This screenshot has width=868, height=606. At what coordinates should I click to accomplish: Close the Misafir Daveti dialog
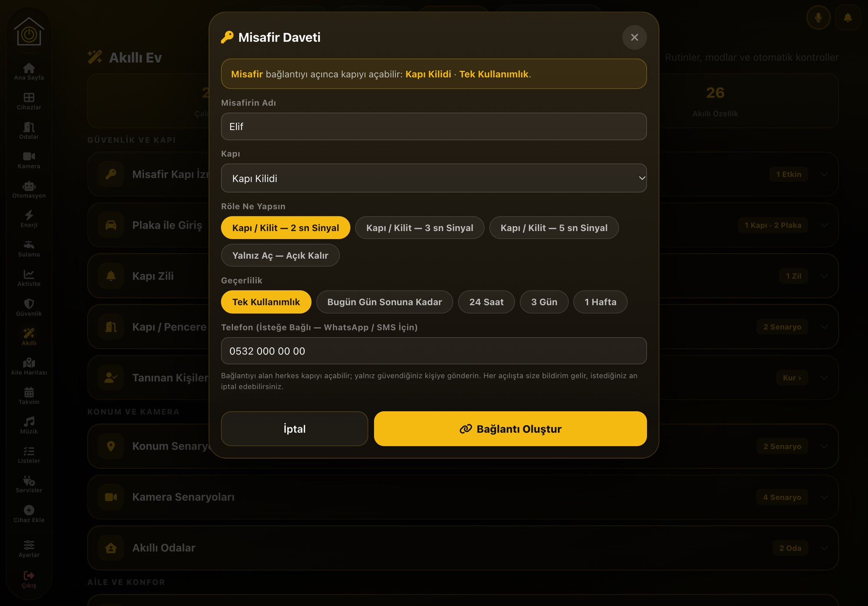(635, 37)
